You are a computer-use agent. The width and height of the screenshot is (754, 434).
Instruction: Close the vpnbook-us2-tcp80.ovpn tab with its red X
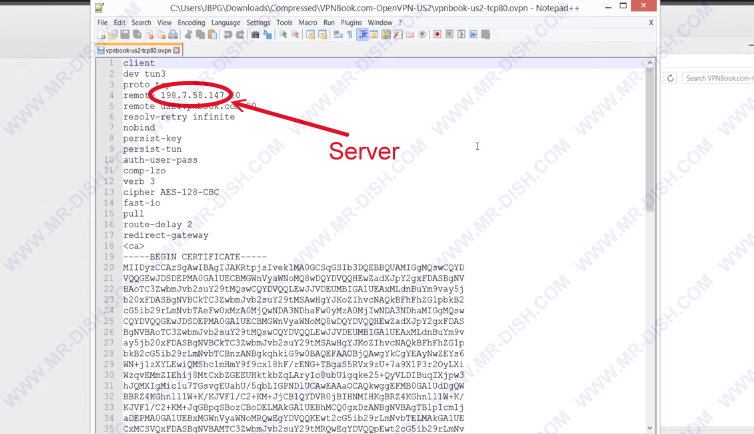[x=176, y=50]
